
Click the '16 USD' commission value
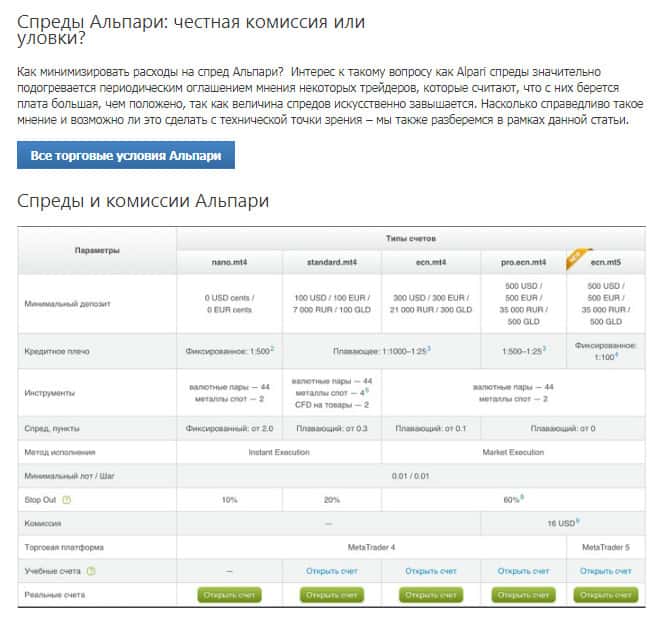coord(563,524)
